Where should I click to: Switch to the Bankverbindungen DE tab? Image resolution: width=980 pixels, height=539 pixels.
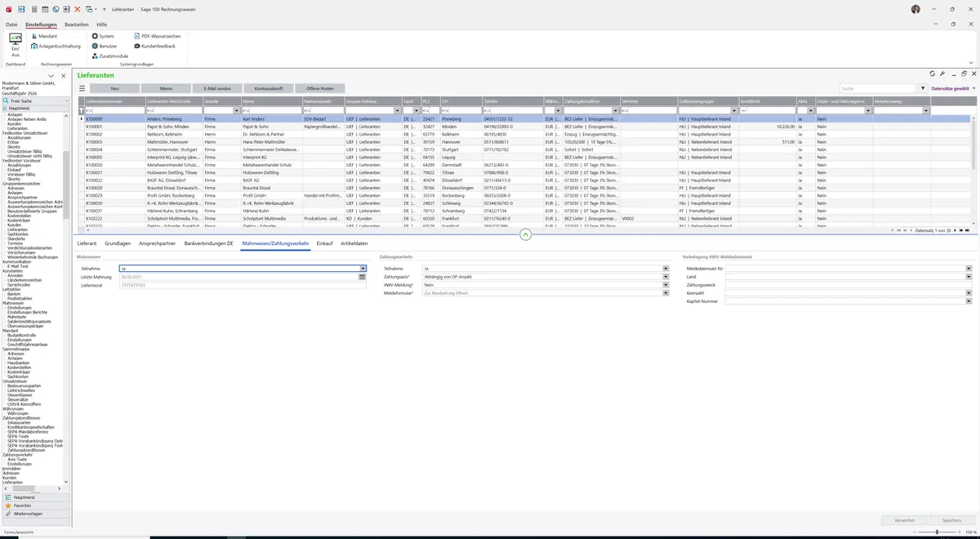click(209, 243)
